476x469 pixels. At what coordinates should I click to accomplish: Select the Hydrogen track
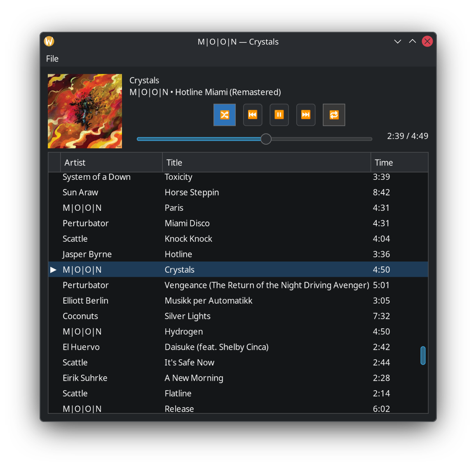238,332
